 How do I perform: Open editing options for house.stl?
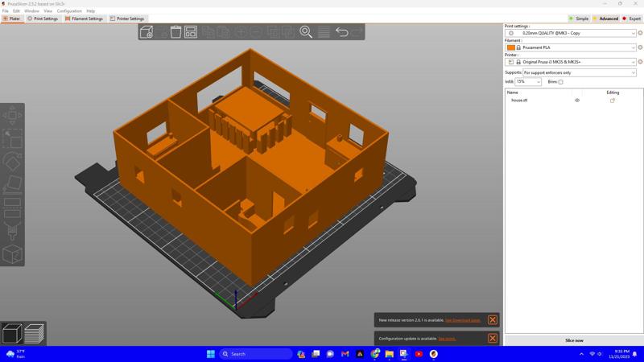pyautogui.click(x=613, y=101)
